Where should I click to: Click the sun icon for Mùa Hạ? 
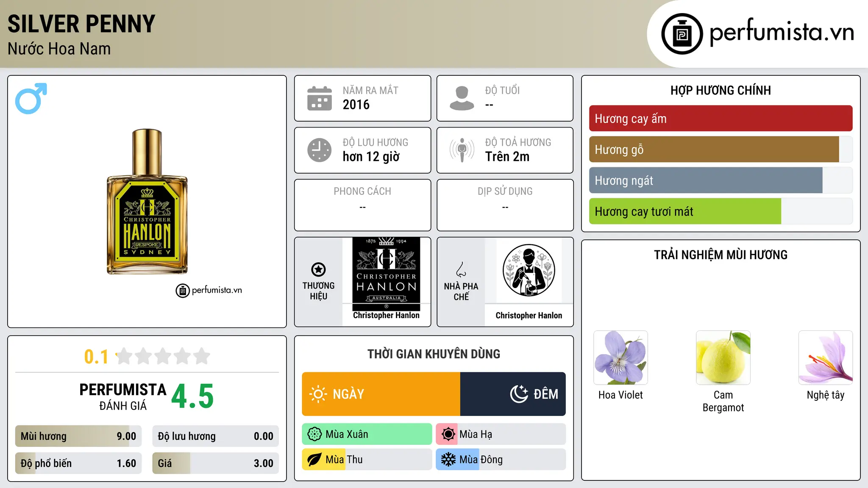coord(448,434)
